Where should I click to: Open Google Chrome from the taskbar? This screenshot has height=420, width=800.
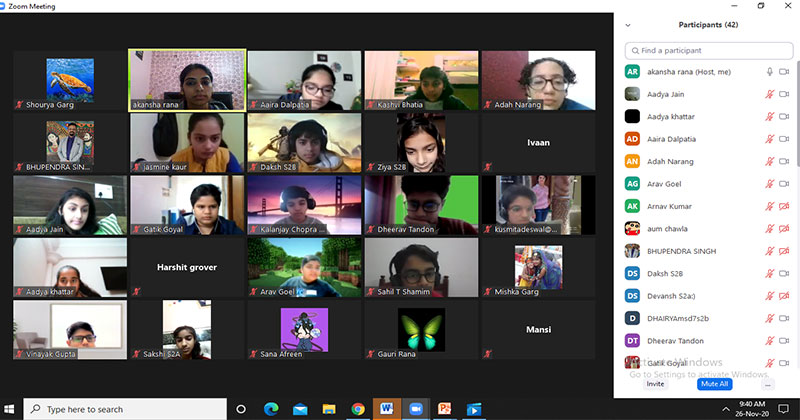(x=357, y=409)
